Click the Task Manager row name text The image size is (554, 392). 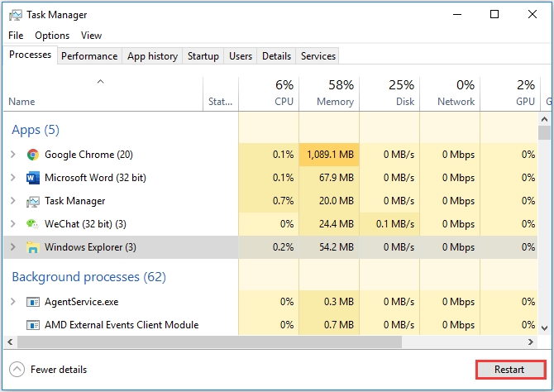click(x=75, y=201)
